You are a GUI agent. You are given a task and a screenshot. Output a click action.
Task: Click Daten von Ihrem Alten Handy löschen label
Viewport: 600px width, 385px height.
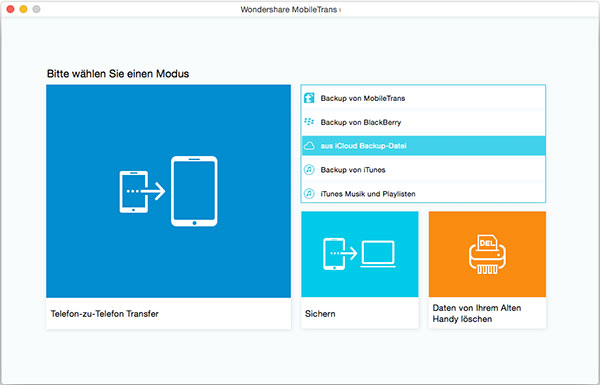pyautogui.click(x=477, y=313)
